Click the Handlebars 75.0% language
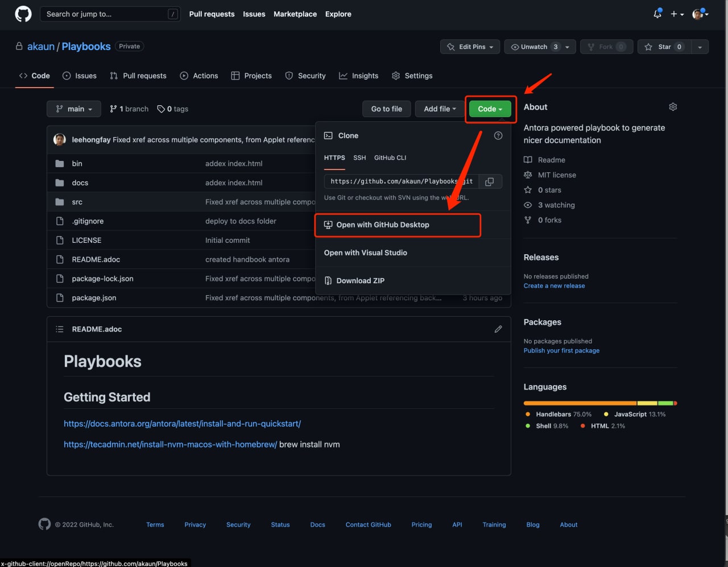728x567 pixels. 559,414
